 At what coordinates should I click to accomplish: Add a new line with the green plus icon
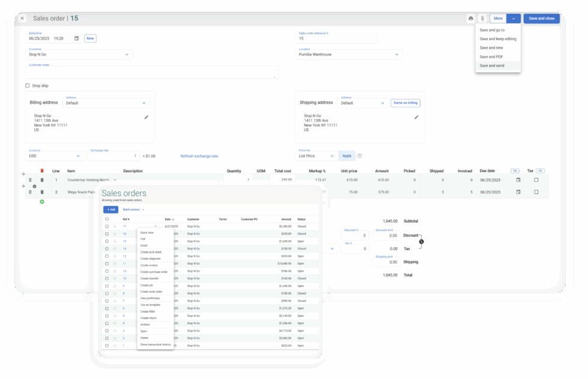click(41, 201)
